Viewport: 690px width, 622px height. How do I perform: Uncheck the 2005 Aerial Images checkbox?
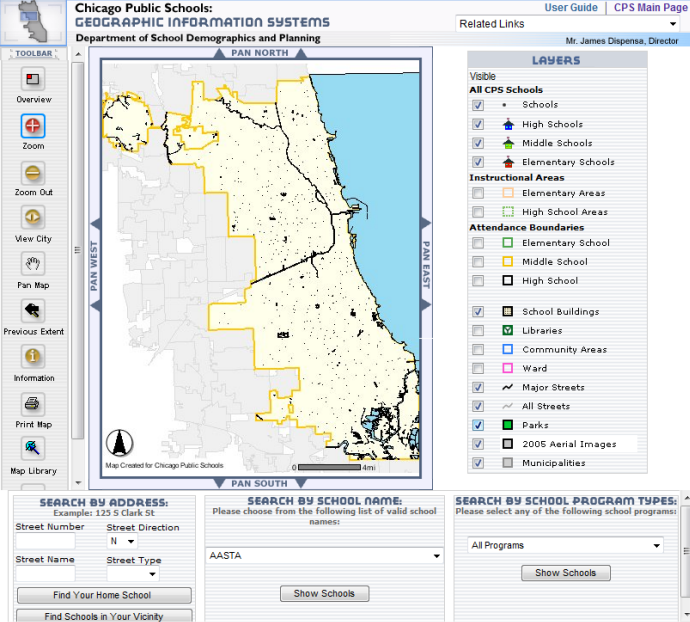pyautogui.click(x=478, y=444)
